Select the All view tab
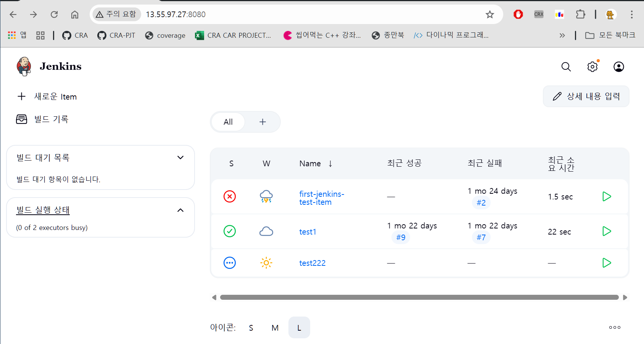The image size is (644, 344). [x=228, y=122]
